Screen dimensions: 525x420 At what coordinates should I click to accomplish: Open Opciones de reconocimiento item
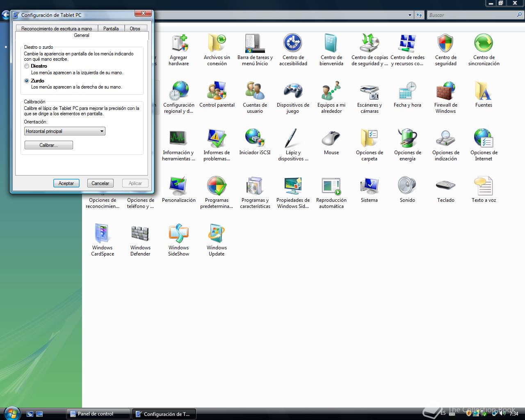[103, 203]
